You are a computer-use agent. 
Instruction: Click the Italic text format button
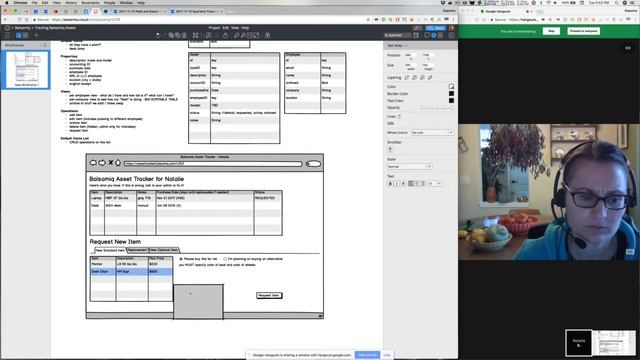[x=397, y=184]
